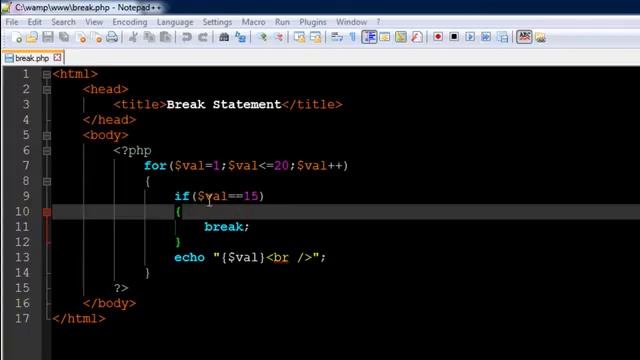This screenshot has width=640, height=360.
Task: Open the Settings menu
Action: click(x=217, y=22)
